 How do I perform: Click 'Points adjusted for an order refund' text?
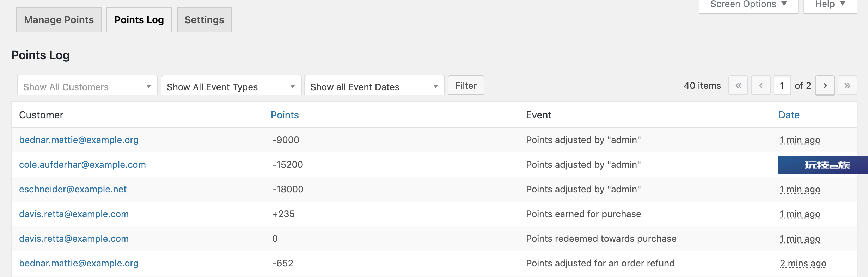point(600,263)
